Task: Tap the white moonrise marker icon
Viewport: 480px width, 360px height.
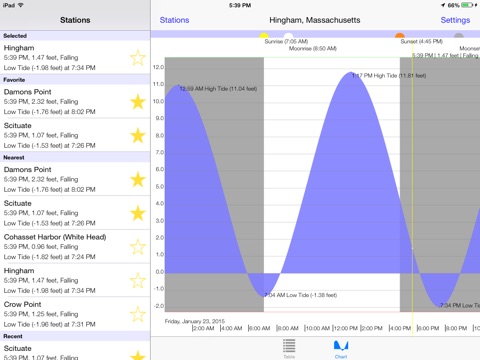Action: tap(289, 35)
